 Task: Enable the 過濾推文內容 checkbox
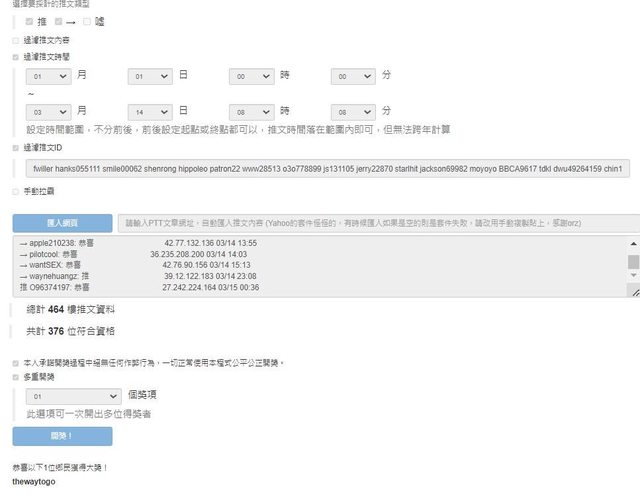click(15, 40)
